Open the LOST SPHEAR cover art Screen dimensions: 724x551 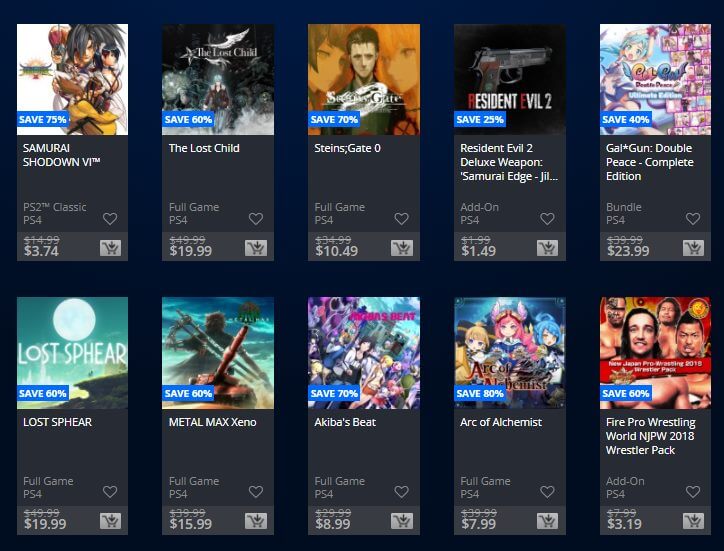click(x=72, y=353)
